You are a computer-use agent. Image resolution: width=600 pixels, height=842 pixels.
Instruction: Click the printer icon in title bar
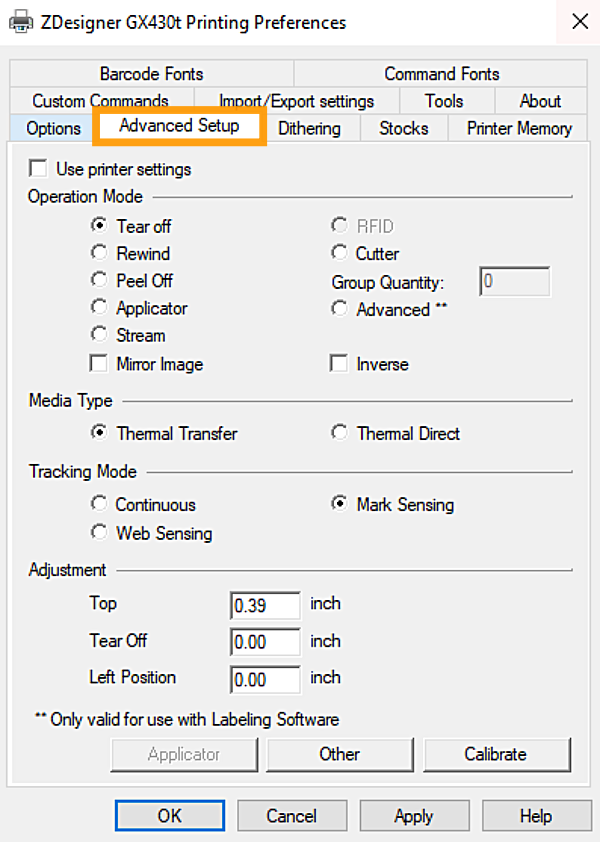pos(21,23)
